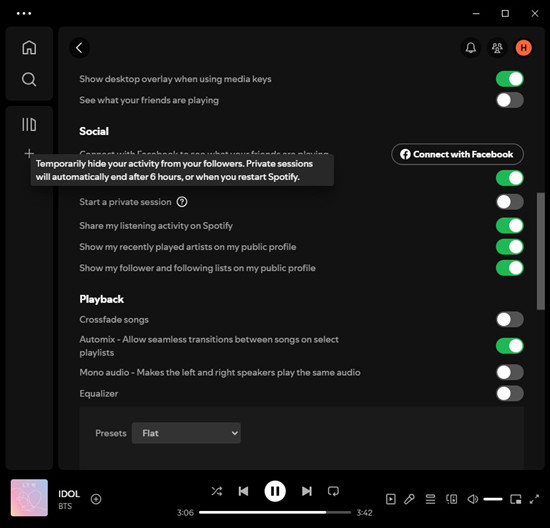Click the elapsed time 3:06 label
550x528 pixels.
(185, 513)
